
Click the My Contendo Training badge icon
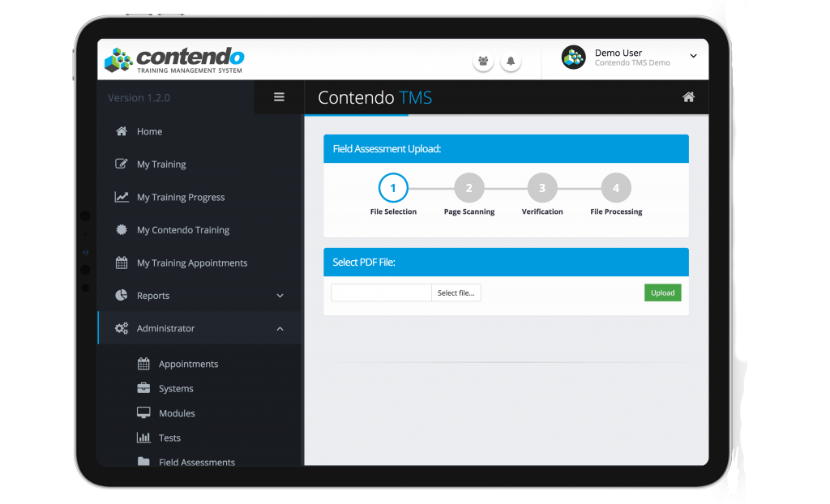point(122,230)
